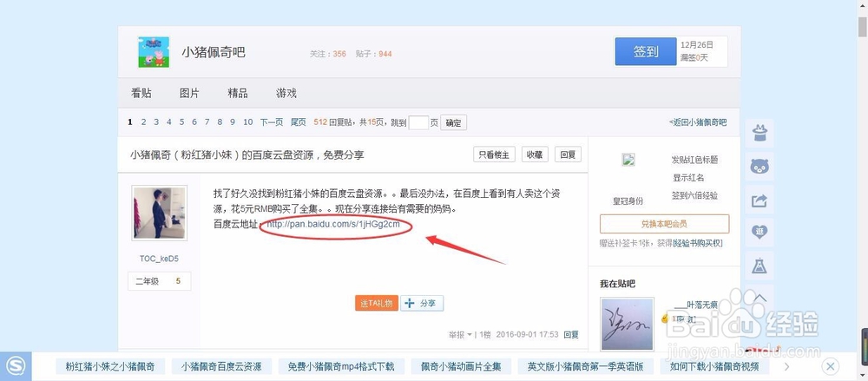Open suggestion 佩奇小猪动画片全集
Viewport: 868px width, 381px height.
click(461, 366)
